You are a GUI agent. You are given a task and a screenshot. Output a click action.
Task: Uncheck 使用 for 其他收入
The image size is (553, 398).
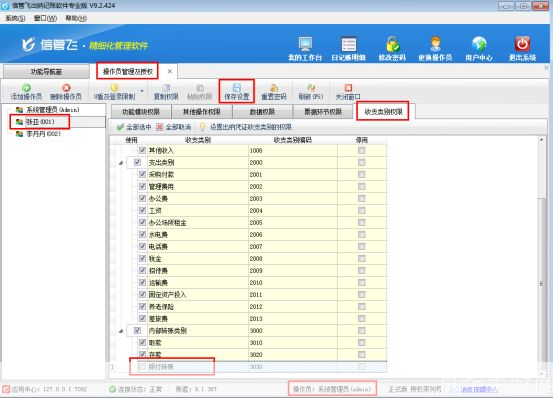(x=142, y=150)
